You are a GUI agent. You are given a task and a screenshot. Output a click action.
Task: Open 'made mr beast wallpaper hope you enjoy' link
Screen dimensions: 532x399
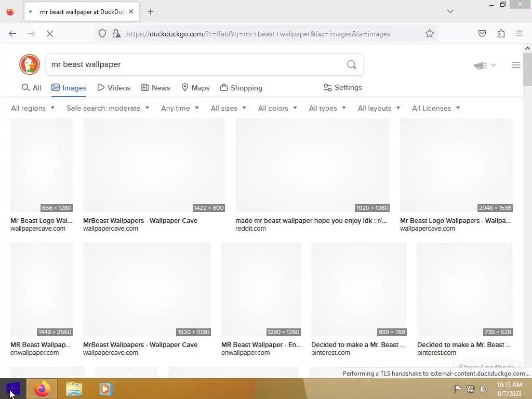(311, 220)
